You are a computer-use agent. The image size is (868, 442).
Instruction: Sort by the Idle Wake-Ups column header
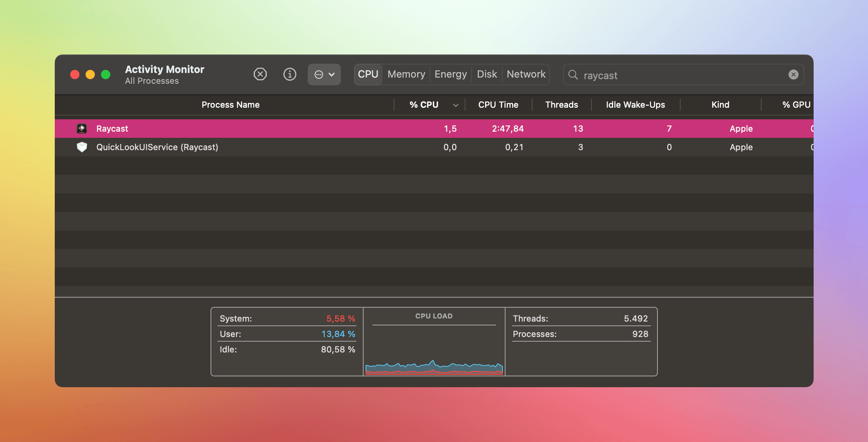tap(635, 105)
